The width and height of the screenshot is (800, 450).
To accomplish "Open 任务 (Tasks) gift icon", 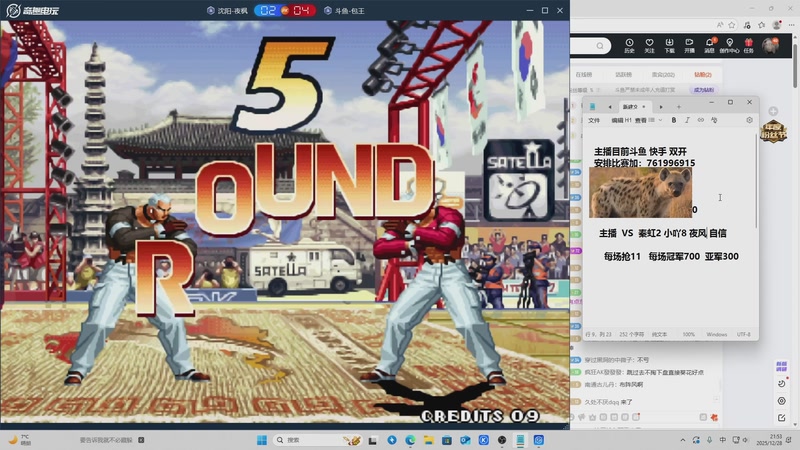I will pos(748,45).
